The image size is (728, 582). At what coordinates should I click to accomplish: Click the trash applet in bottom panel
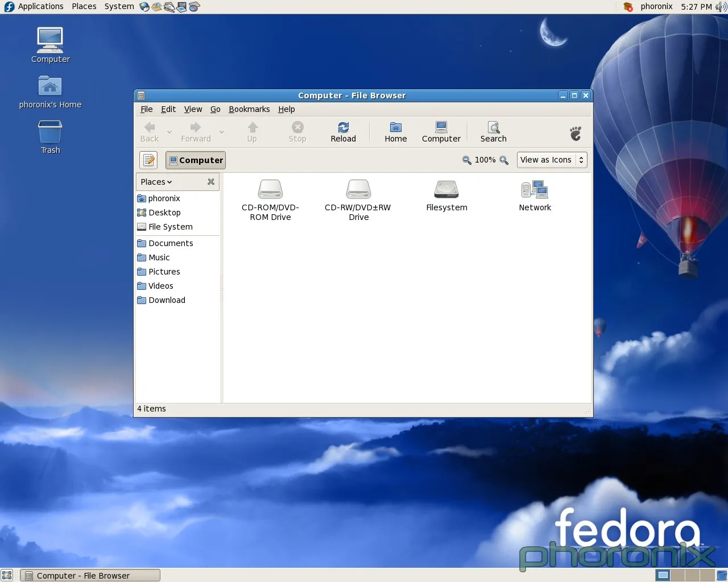(722, 575)
